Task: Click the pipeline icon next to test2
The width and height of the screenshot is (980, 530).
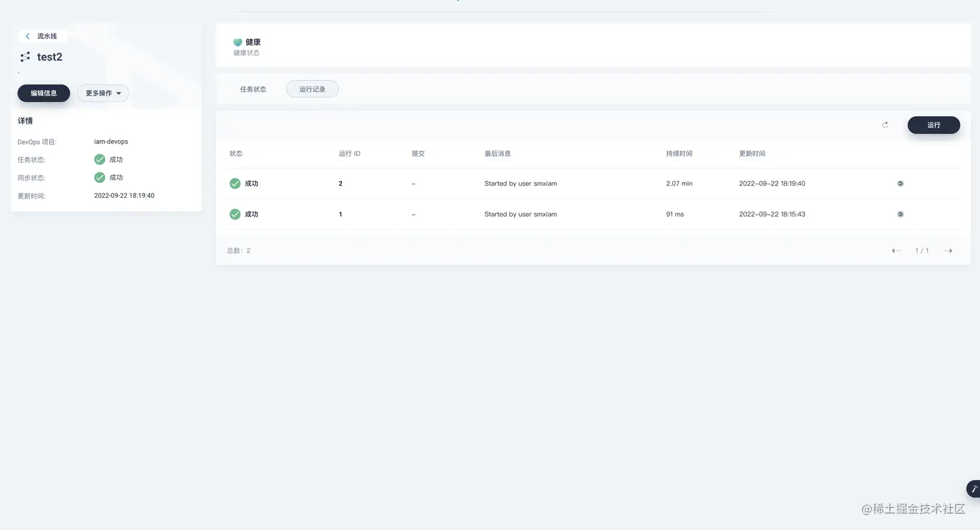Action: [25, 57]
